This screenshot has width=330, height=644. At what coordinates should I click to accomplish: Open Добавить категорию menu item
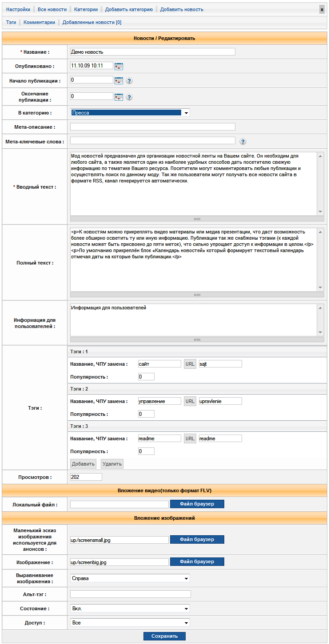coord(129,9)
